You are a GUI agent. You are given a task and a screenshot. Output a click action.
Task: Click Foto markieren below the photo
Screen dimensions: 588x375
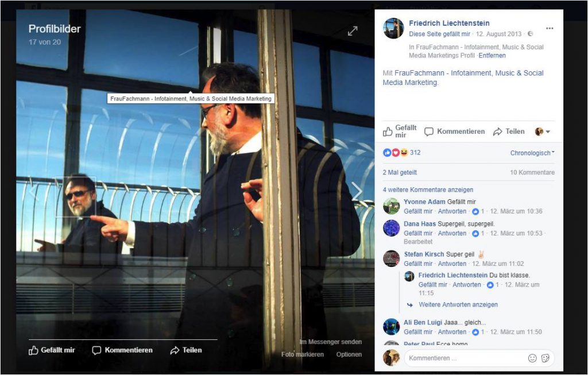point(303,354)
